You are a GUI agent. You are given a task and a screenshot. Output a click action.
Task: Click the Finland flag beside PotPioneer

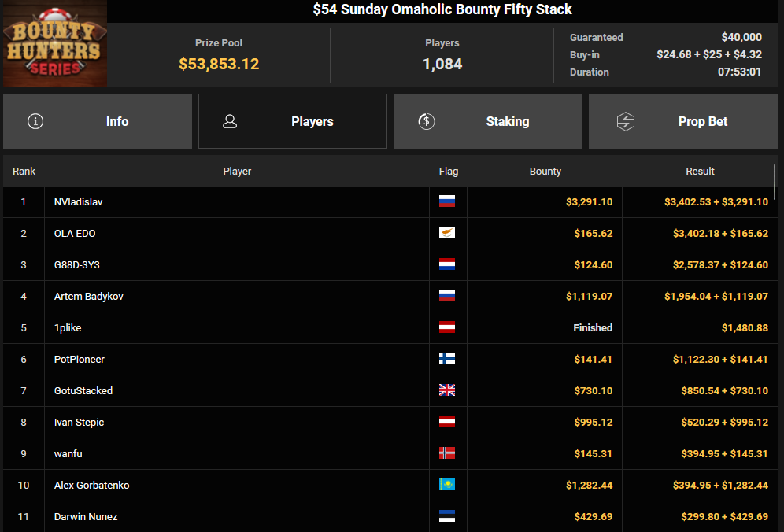[447, 359]
